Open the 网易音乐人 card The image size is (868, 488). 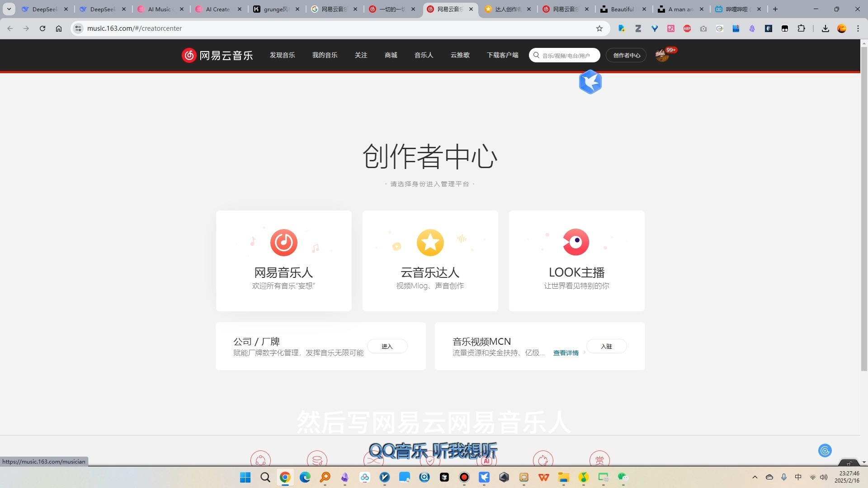point(283,261)
